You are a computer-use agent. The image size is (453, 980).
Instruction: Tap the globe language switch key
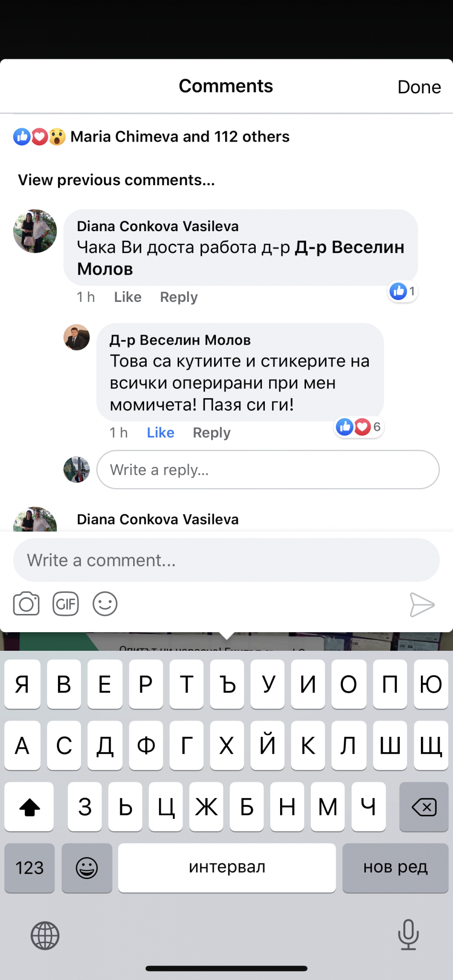pyautogui.click(x=45, y=935)
